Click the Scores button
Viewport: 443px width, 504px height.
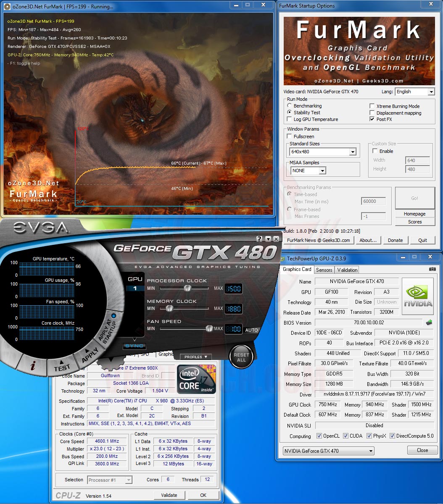(x=415, y=222)
